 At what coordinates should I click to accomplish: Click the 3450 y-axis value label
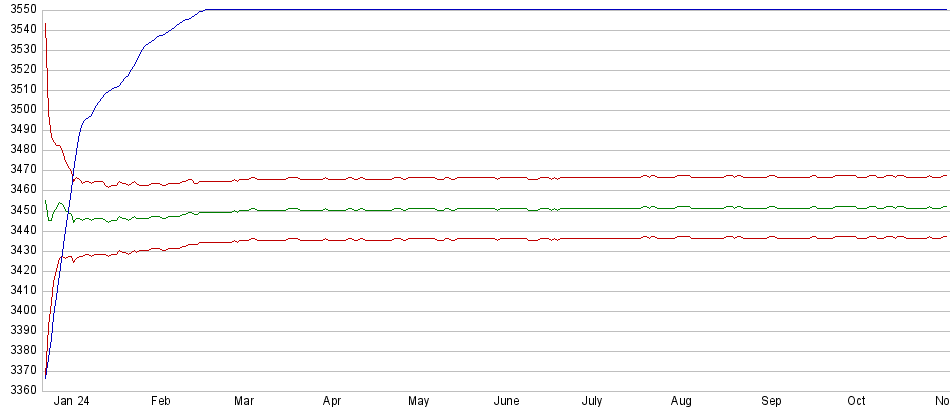tap(21, 210)
